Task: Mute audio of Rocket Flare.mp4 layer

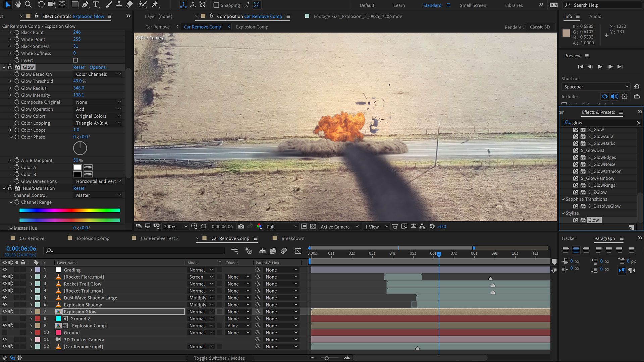Action: click(x=11, y=277)
